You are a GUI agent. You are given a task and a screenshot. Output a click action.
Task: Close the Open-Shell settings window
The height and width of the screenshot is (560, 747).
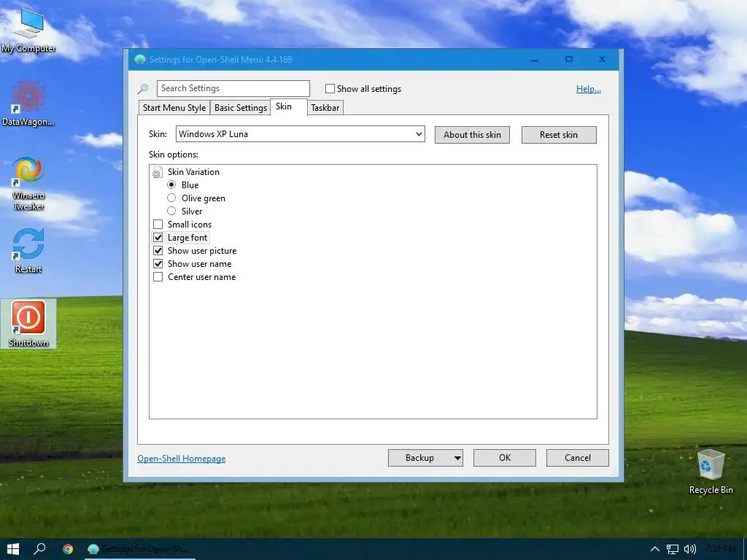(602, 60)
